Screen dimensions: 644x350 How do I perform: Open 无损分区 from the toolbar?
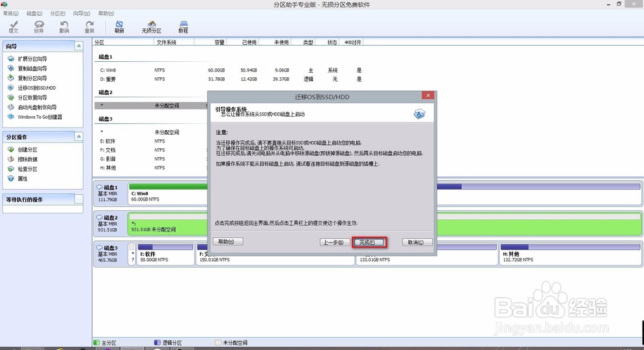point(151,27)
